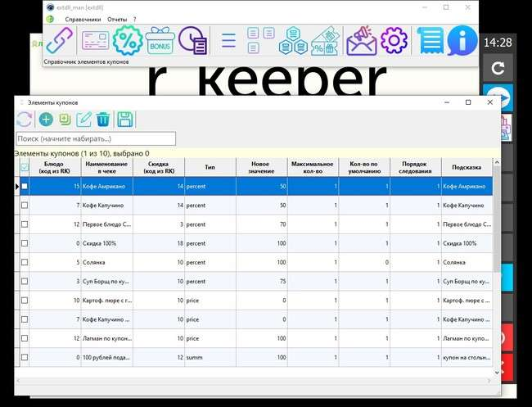This screenshot has height=407, width=532.
Task: Click the chain link icon in top toolbar
Action: 60,40
